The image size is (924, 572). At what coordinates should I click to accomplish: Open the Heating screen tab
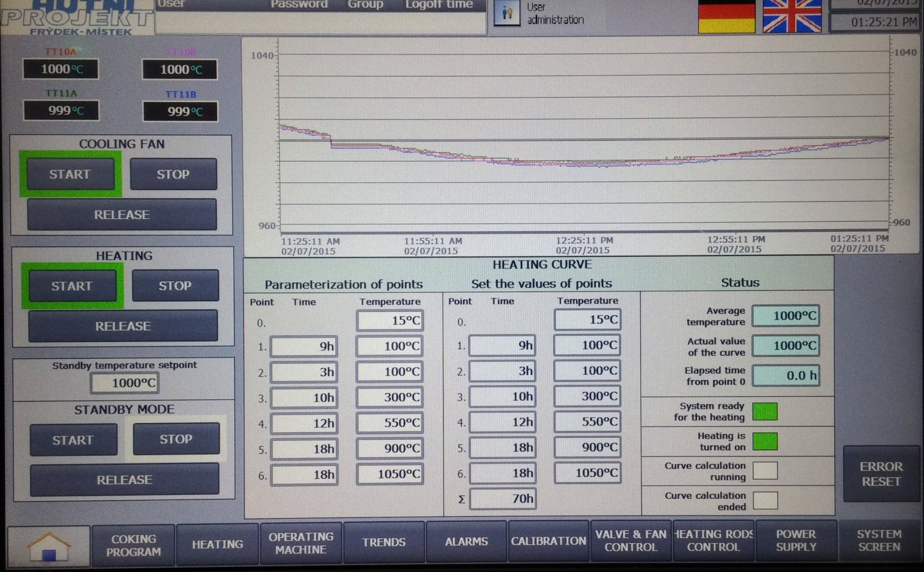click(x=218, y=544)
